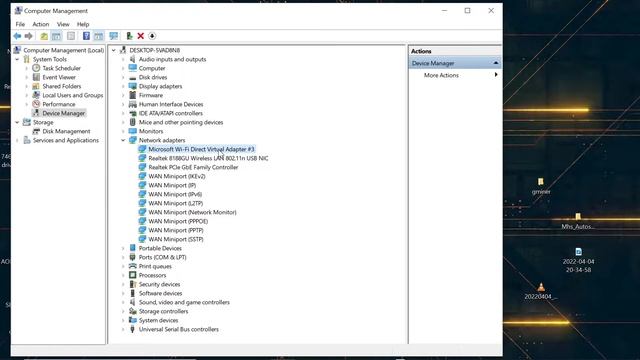Viewport: 640px width, 360px height.
Task: Select the gminer desktop folder icon
Action: click(540, 182)
